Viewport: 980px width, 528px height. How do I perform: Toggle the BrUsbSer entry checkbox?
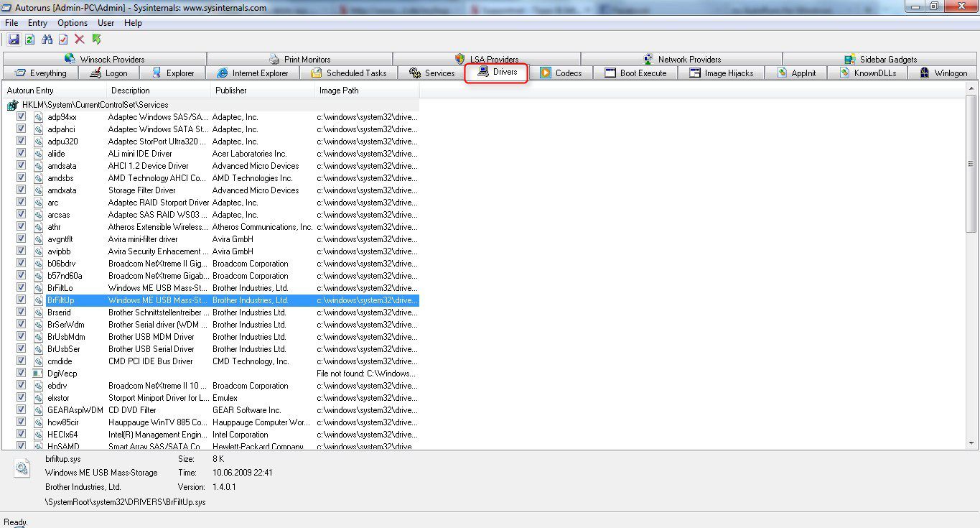click(x=21, y=348)
